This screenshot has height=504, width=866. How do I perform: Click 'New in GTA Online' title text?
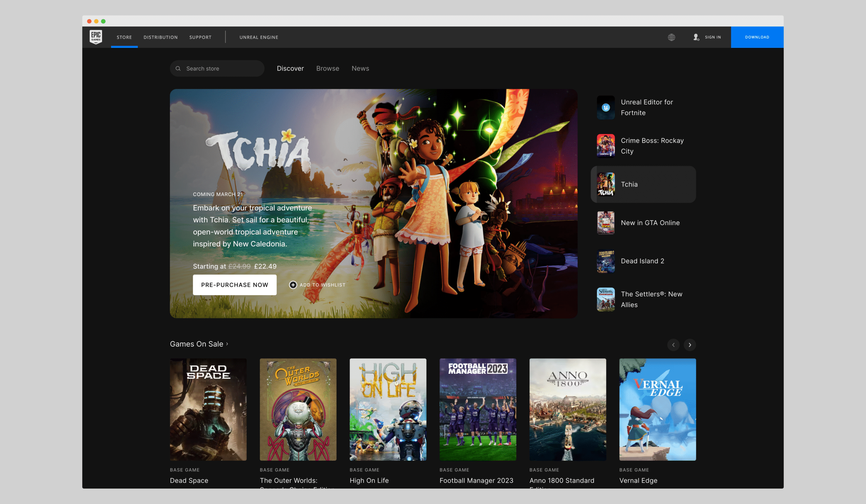click(x=650, y=223)
